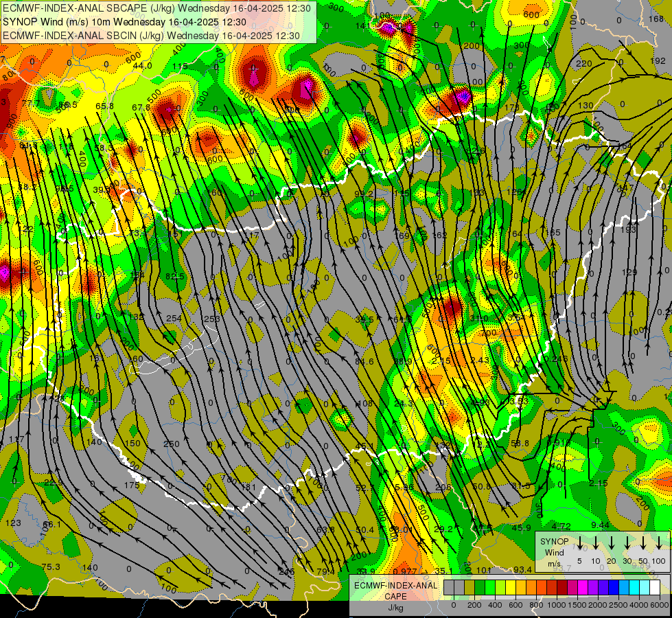Click the 'J/kg' unit label in the legend

395,608
